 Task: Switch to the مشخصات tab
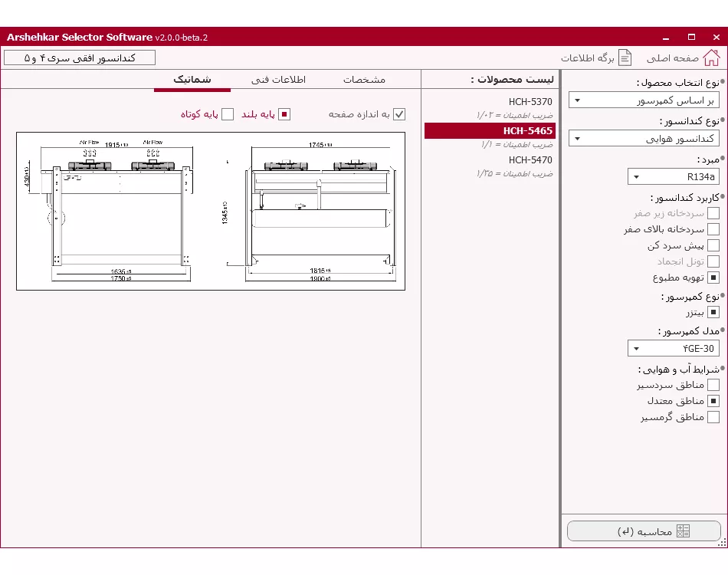pyautogui.click(x=364, y=80)
